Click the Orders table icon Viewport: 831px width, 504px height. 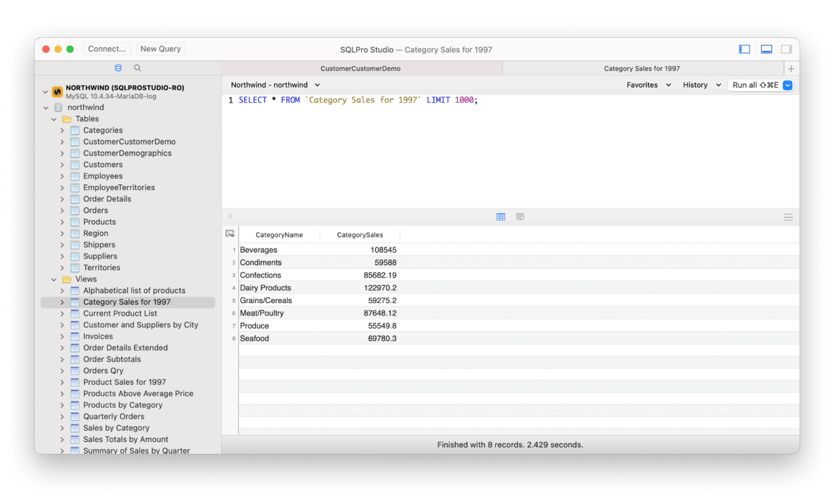[75, 210]
